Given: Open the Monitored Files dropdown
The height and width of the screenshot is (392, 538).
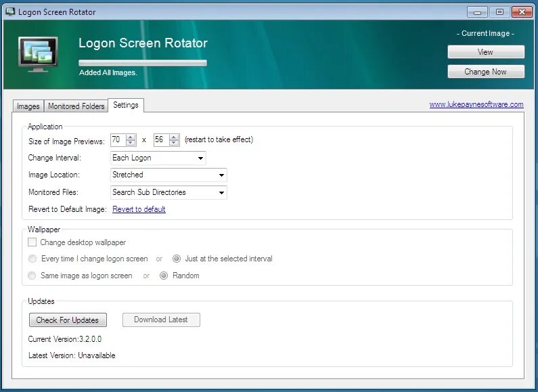Looking at the screenshot, I should 169,192.
